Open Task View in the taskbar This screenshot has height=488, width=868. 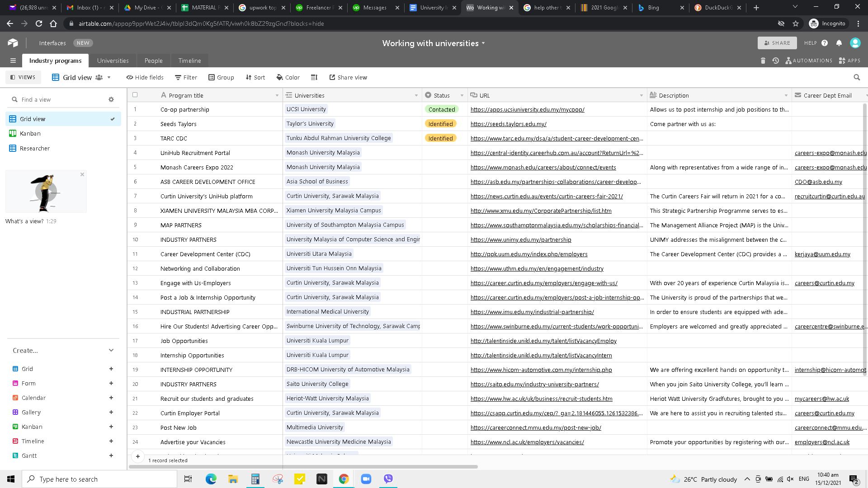[188, 479]
